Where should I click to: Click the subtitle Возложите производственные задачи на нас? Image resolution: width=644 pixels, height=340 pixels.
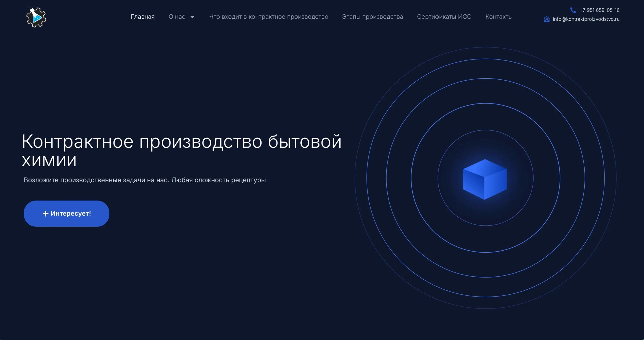pos(96,180)
